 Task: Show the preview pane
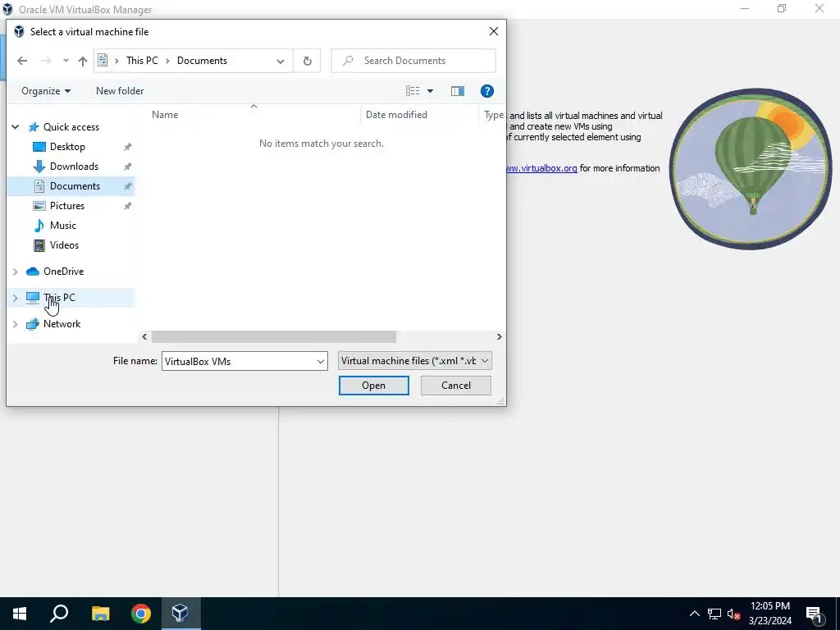(x=458, y=91)
